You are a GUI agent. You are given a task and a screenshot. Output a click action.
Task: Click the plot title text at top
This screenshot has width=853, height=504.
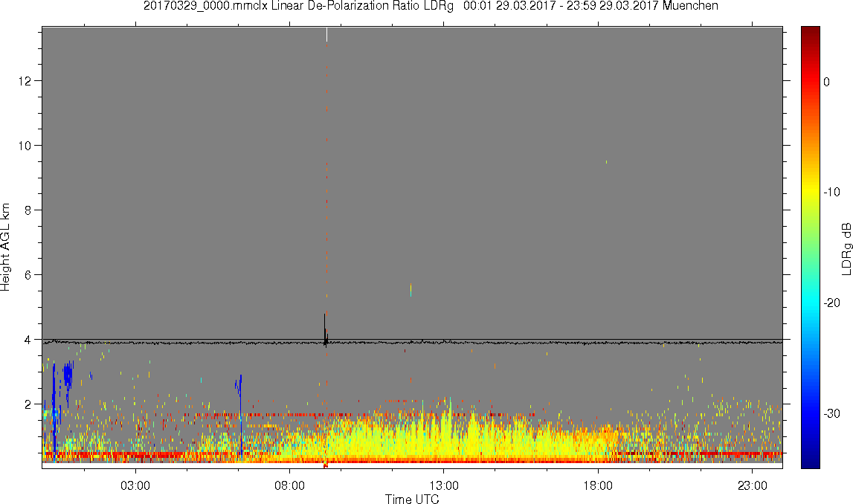pyautogui.click(x=431, y=6)
